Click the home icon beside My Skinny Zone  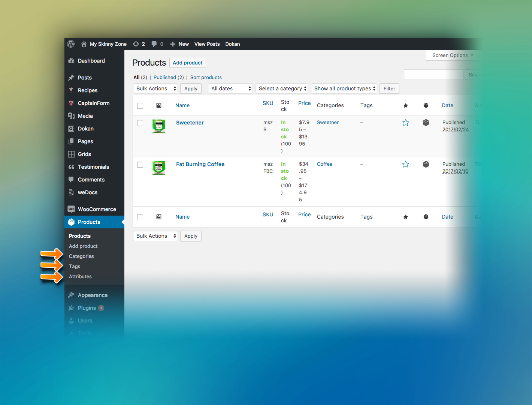(x=84, y=44)
